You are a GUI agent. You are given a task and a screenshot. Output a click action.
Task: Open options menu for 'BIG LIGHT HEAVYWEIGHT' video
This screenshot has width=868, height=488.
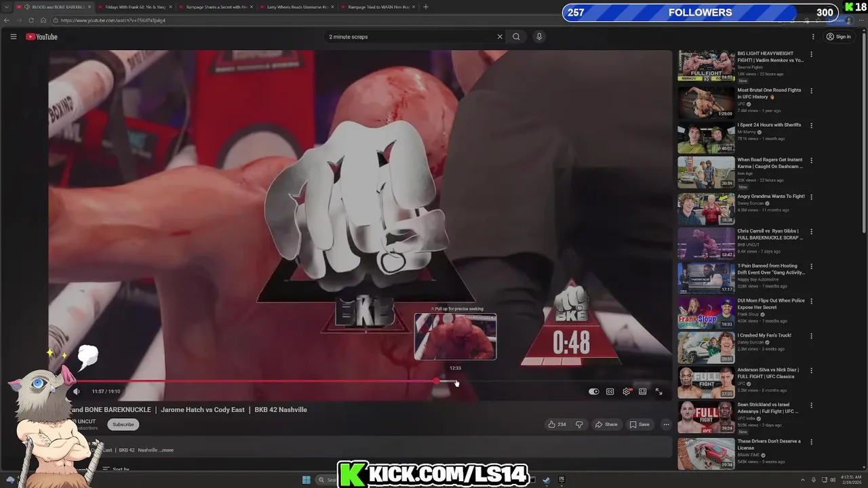[x=811, y=55]
